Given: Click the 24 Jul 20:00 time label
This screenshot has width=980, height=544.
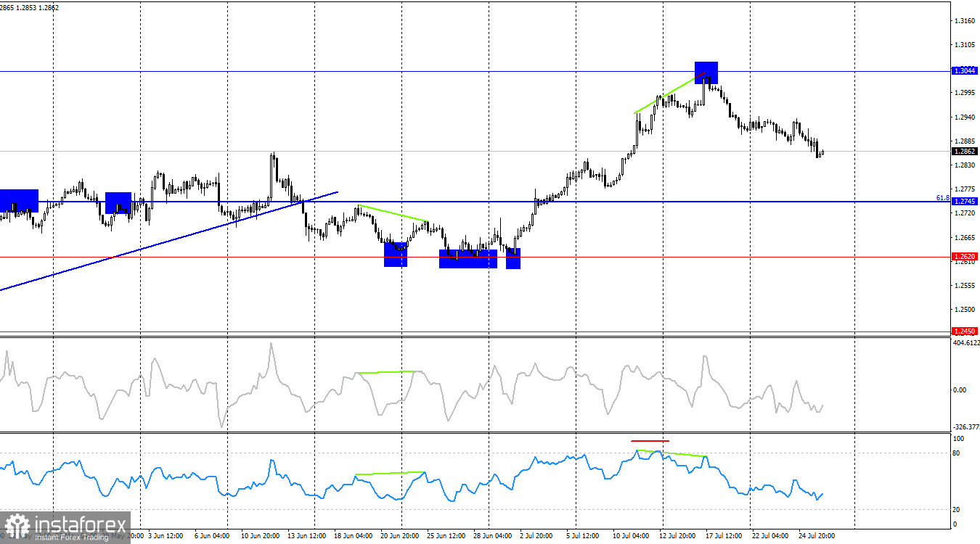Looking at the screenshot, I should pyautogui.click(x=816, y=536).
